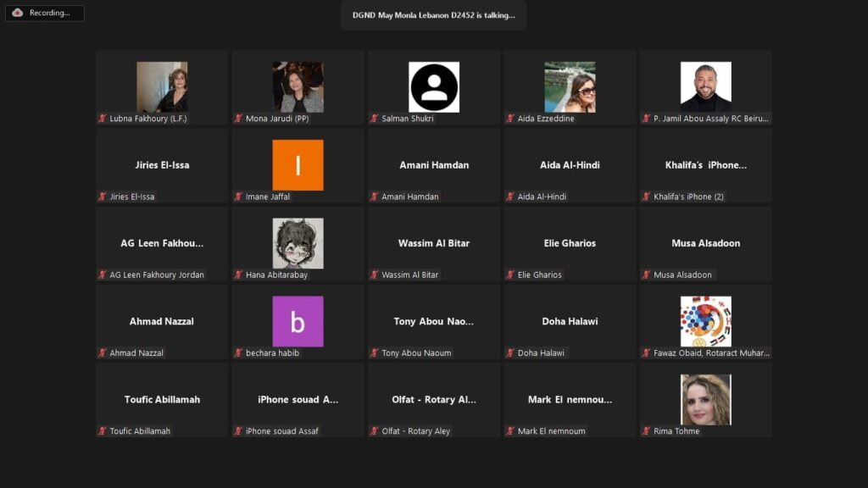Click muted mic icon beside AG Leen Fakhoury Jordan
Image resolution: width=868 pixels, height=488 pixels.
(x=103, y=274)
